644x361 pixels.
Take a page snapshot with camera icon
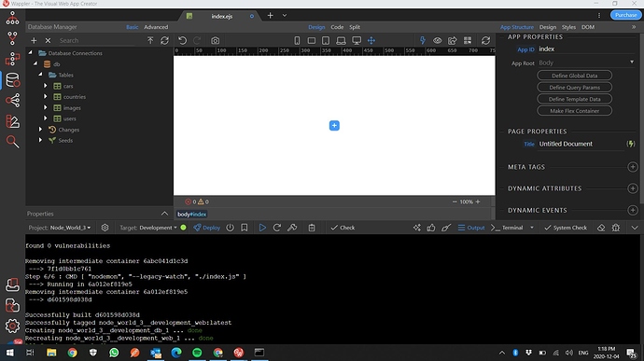pyautogui.click(x=216, y=40)
